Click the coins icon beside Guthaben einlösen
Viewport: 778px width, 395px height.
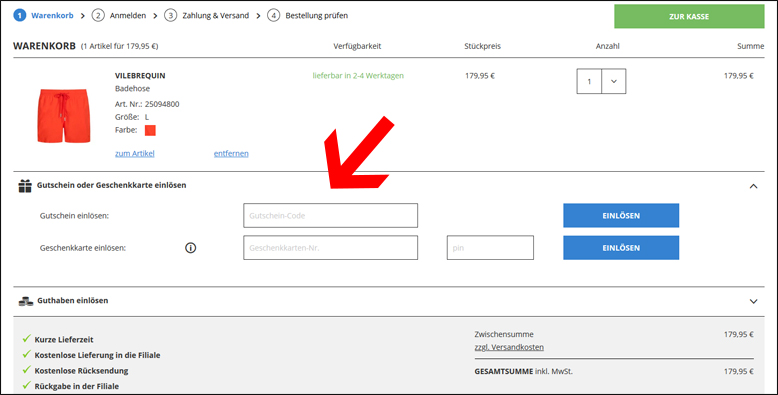pos(26,301)
